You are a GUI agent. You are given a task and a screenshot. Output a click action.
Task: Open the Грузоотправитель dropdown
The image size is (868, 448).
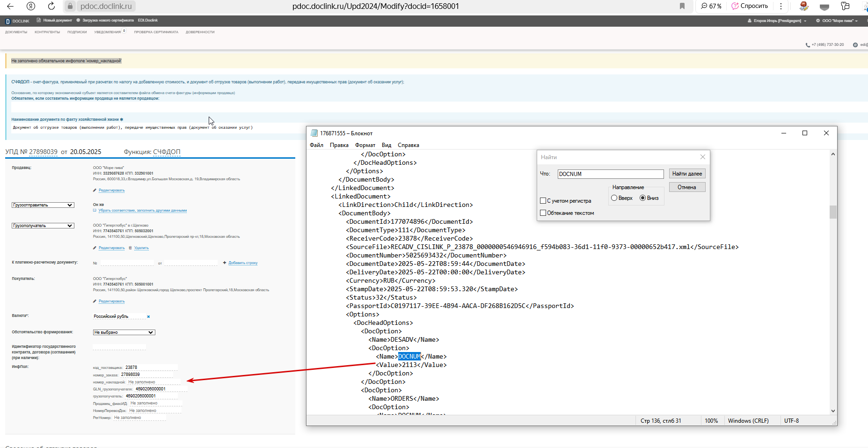pyautogui.click(x=43, y=205)
